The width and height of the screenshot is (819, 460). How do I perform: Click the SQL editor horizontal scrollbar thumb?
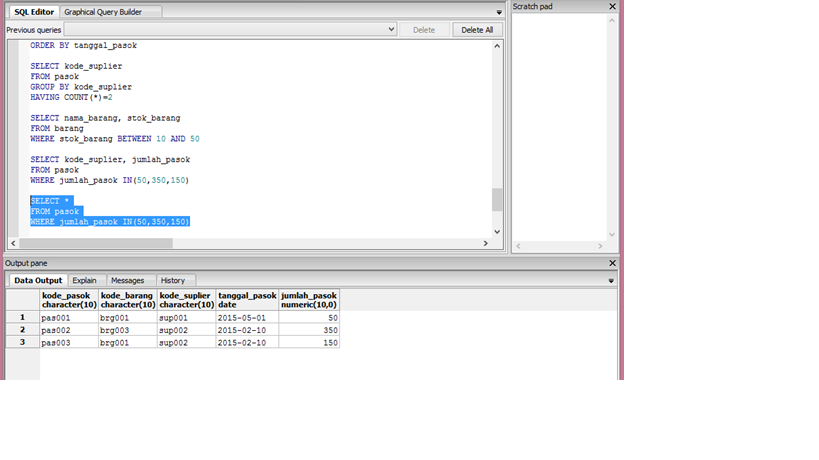coord(96,243)
